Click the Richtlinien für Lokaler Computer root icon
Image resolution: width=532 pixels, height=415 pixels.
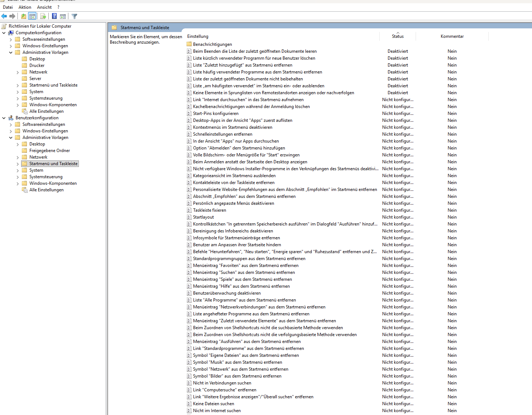coord(4,26)
